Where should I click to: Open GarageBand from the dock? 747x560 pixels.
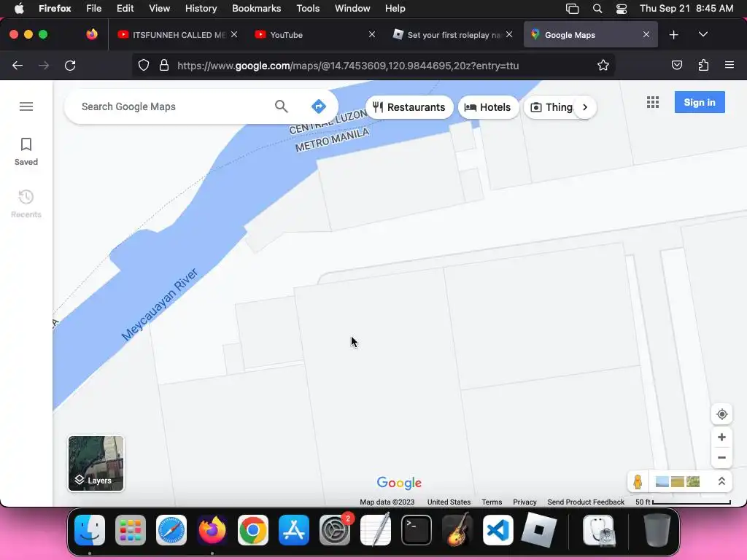[457, 529]
